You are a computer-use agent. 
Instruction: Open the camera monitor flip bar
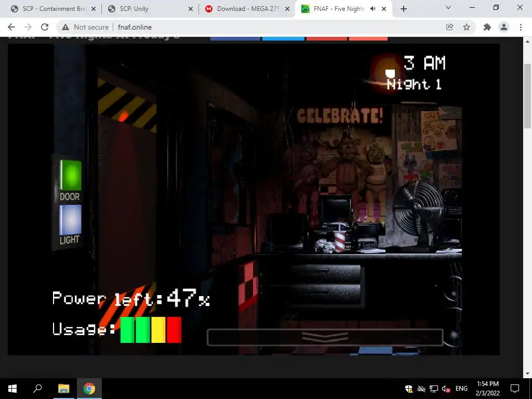pos(325,337)
